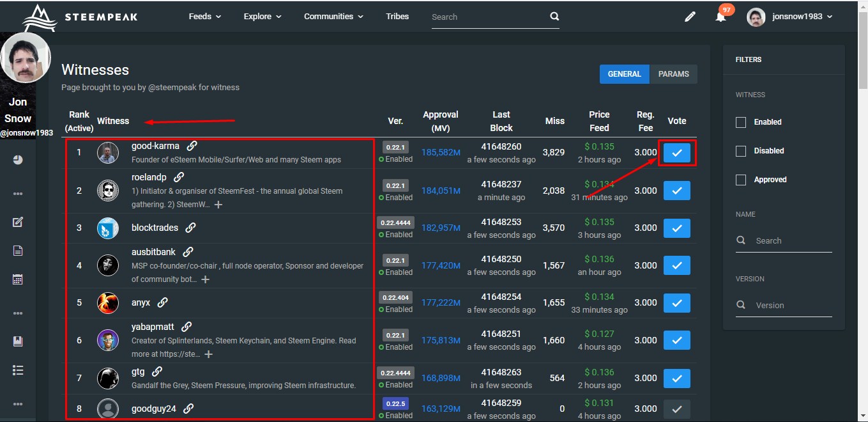Toggle vote button for goodguy24 witness
Viewport: 868px width, 422px height.
tap(676, 409)
